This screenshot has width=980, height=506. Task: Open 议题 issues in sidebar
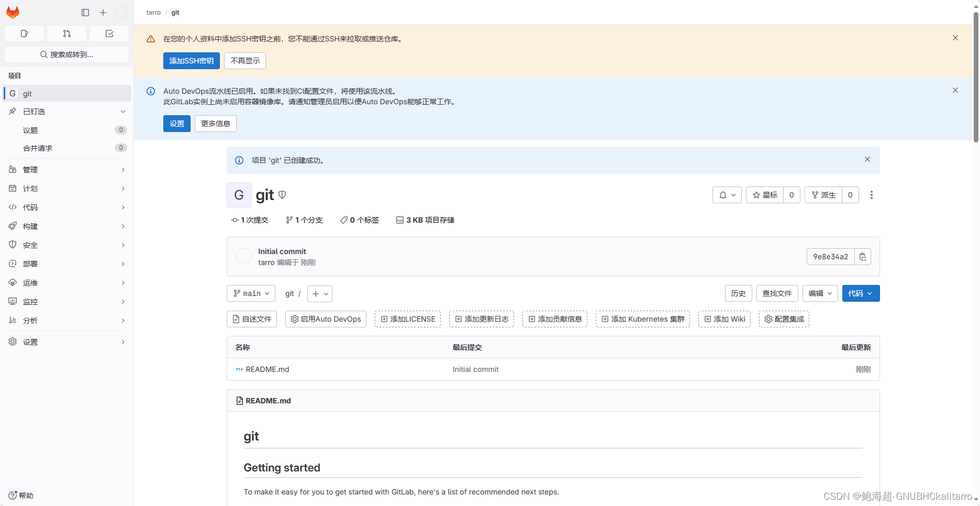click(x=67, y=130)
